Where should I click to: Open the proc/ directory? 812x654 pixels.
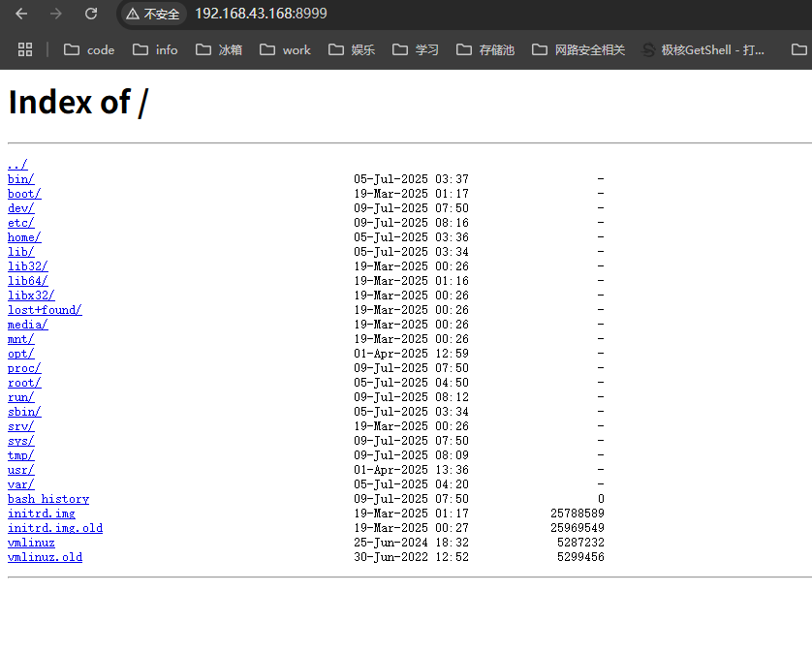coord(24,368)
